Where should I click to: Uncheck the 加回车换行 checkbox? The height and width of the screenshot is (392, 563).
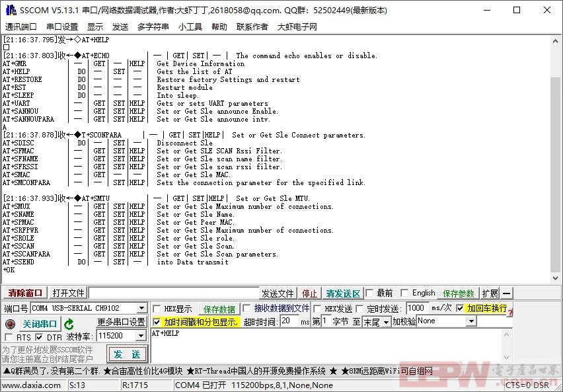point(460,308)
